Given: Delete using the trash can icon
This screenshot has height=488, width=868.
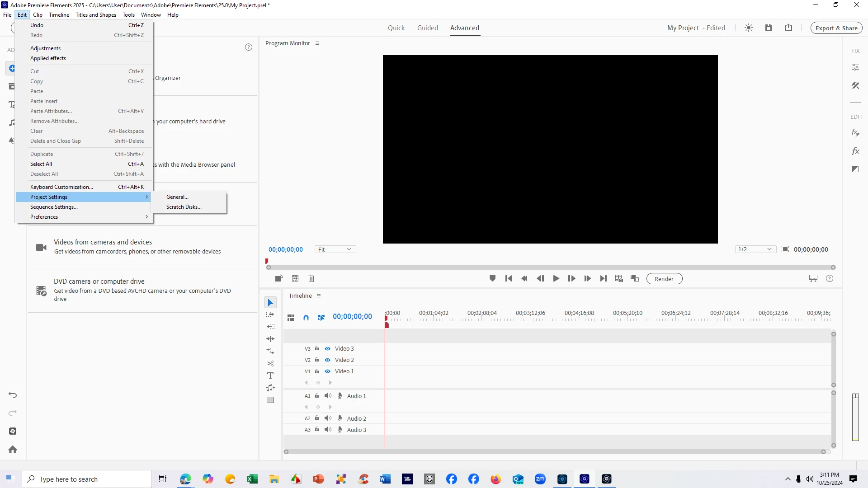Looking at the screenshot, I should pos(311,278).
